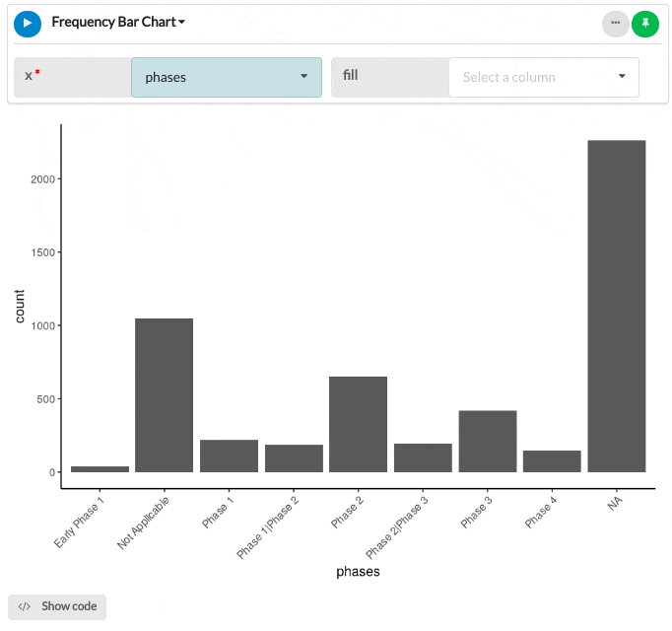The height and width of the screenshot is (631, 672).
Task: Click the 'phases' x-axis title
Action: (x=358, y=572)
